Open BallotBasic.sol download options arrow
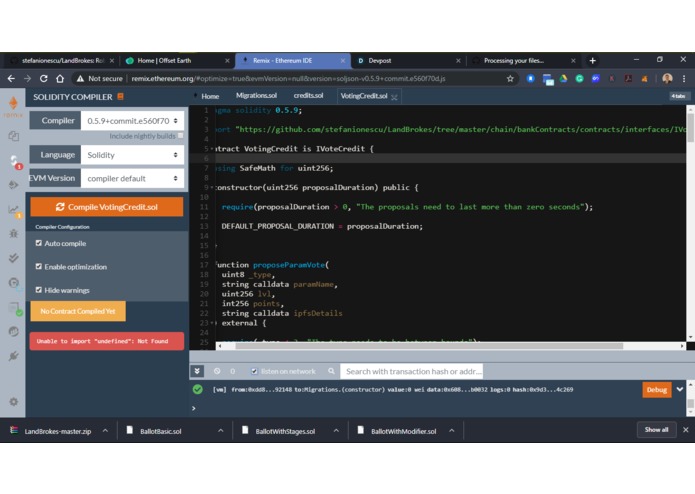This screenshot has width=695, height=494. (220, 431)
